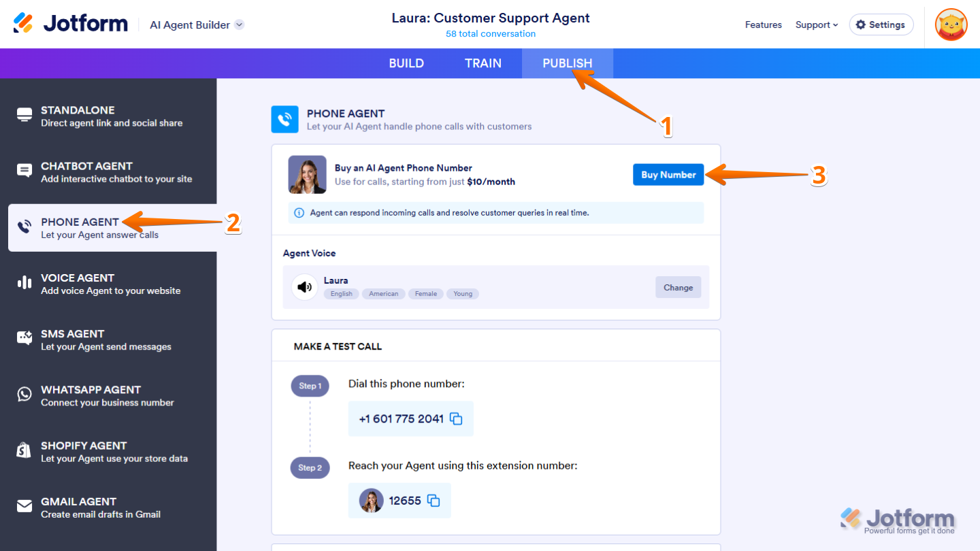Switch to the TRAIN tab

pos(483,63)
